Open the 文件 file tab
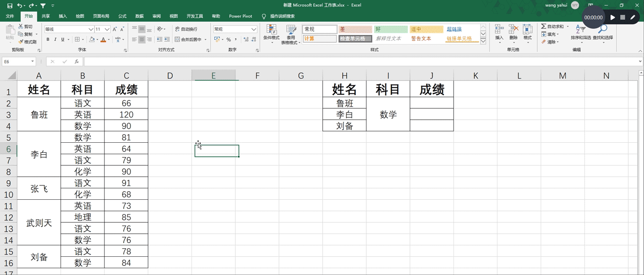Image resolution: width=644 pixels, height=275 pixels. click(10, 16)
